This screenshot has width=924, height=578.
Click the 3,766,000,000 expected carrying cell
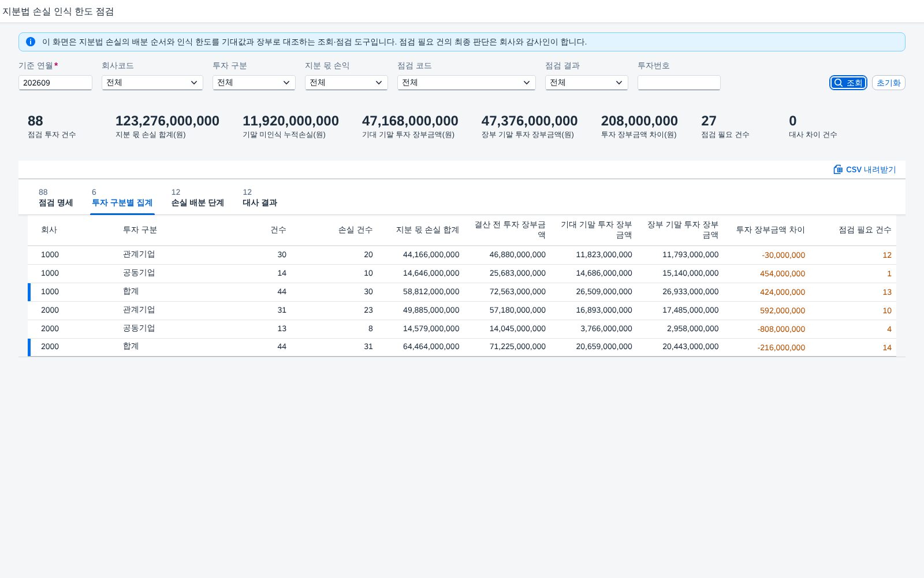(606, 328)
